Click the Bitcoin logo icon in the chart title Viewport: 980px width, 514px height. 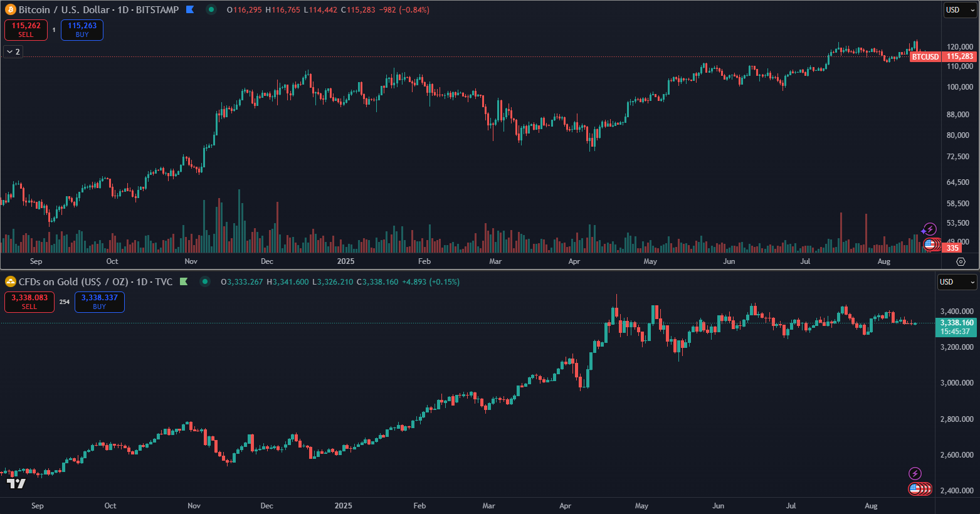(x=11, y=10)
